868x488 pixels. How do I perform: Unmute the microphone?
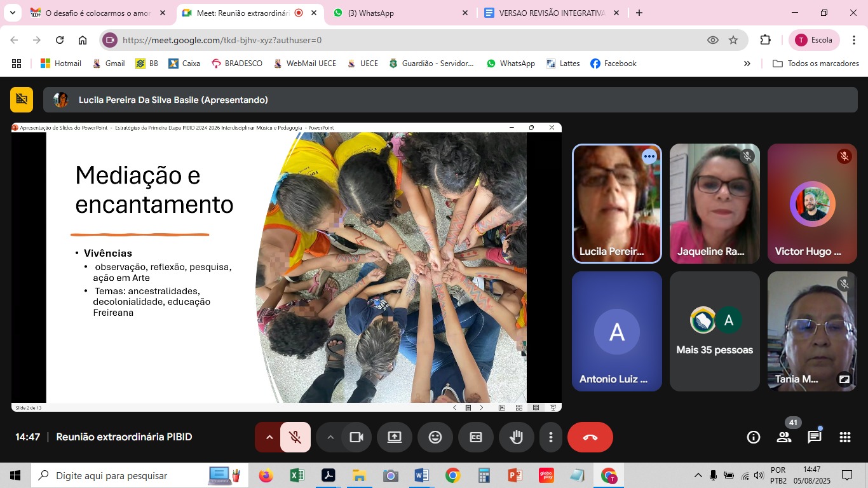[295, 437]
